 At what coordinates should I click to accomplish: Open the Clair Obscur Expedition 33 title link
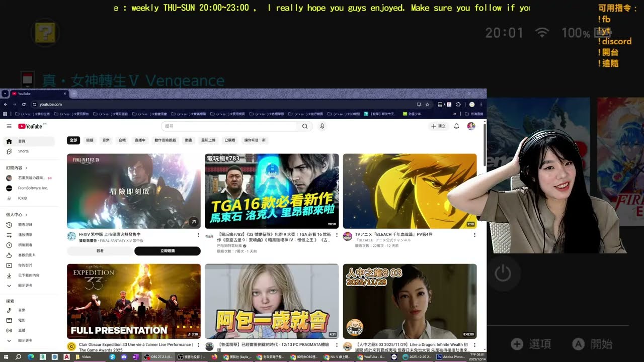point(136,347)
